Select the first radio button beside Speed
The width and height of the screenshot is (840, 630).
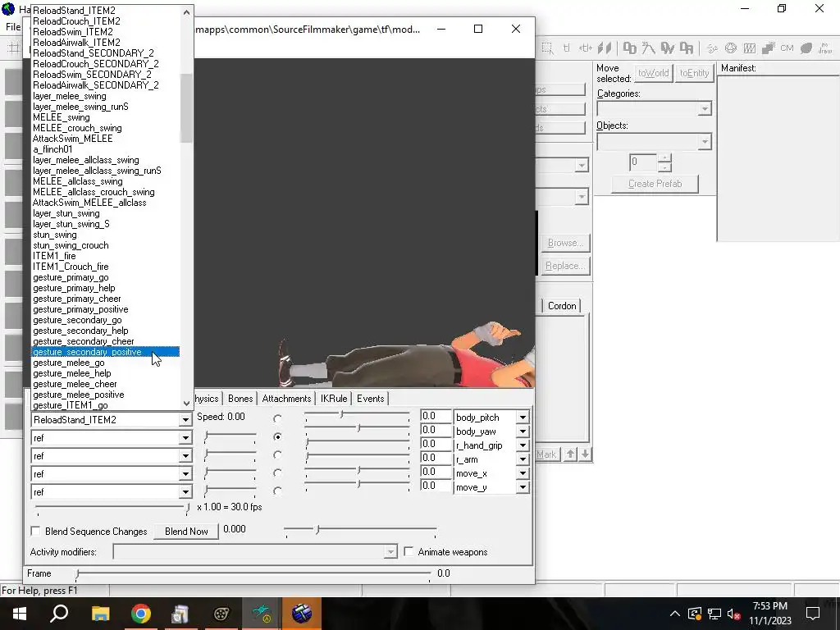(277, 418)
